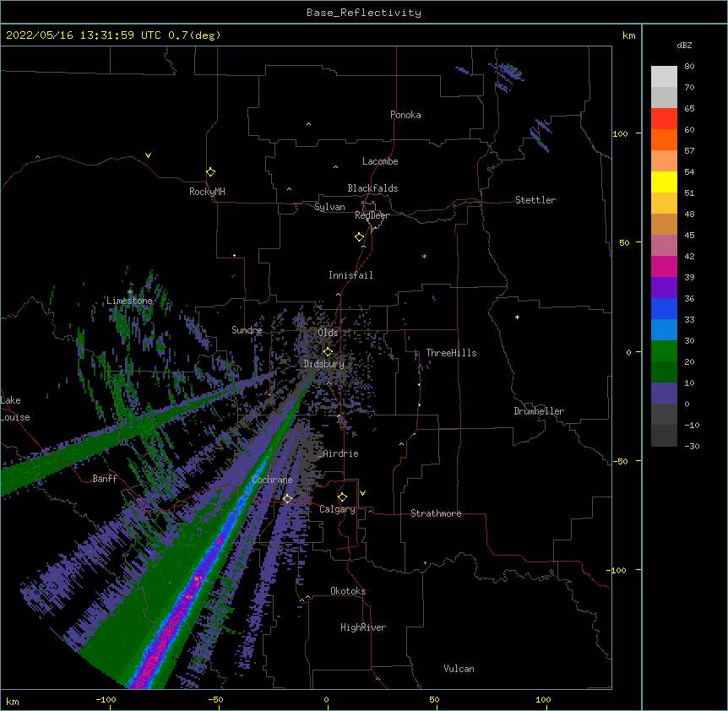Click the Strathmore town label

436,513
